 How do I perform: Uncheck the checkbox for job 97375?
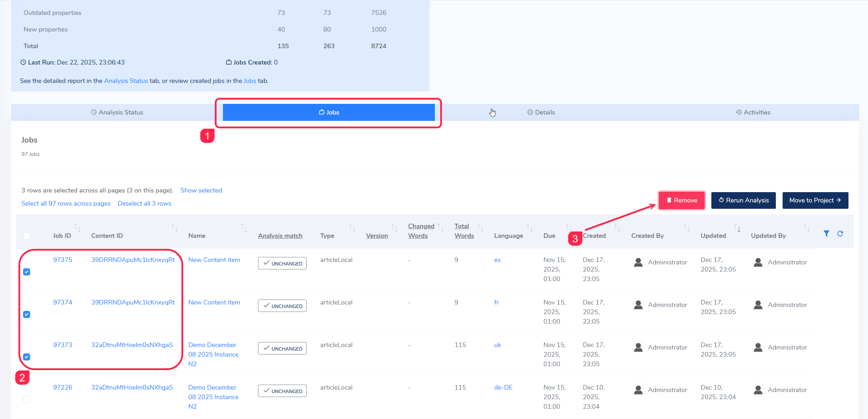(x=27, y=272)
